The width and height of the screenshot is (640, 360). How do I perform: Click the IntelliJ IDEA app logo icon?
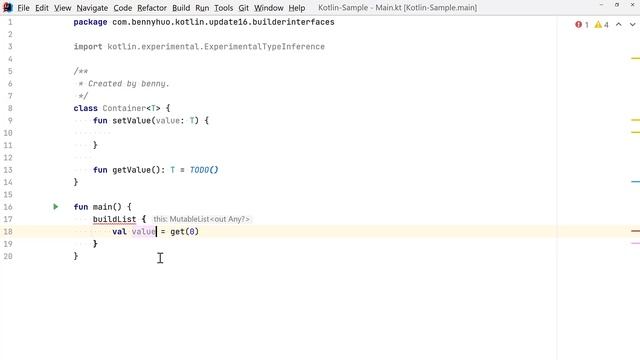pos(8,7)
